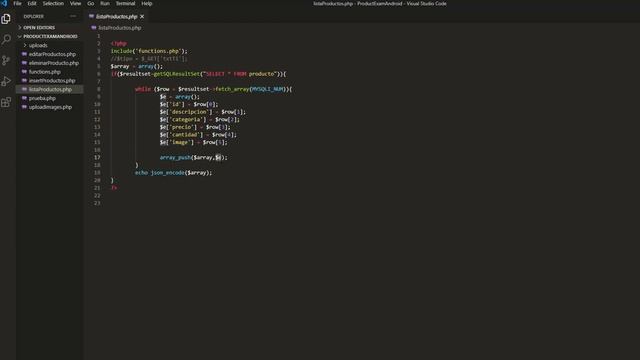Screen dimensions: 640x360
Task: Open the Help menu
Action: (x=147, y=3)
